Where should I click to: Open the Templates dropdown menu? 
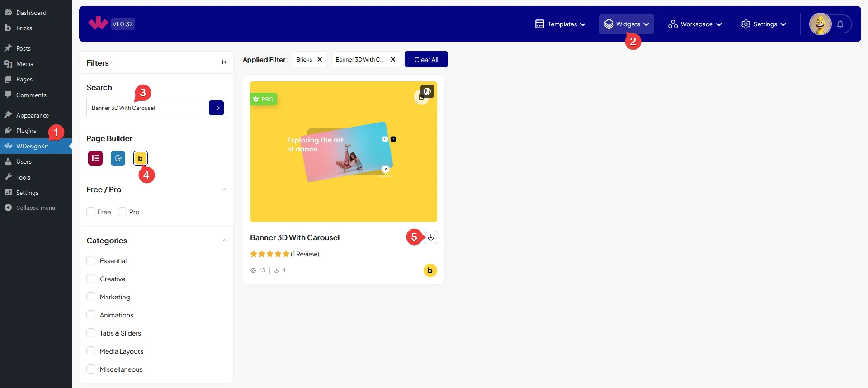click(561, 24)
